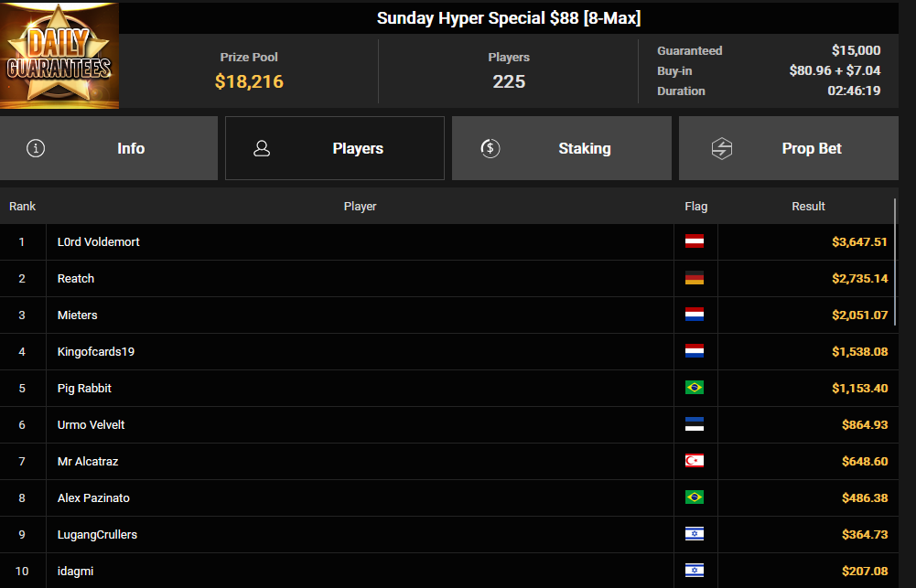This screenshot has height=588, width=916.
Task: Sort by the Rank column header
Action: [x=22, y=206]
